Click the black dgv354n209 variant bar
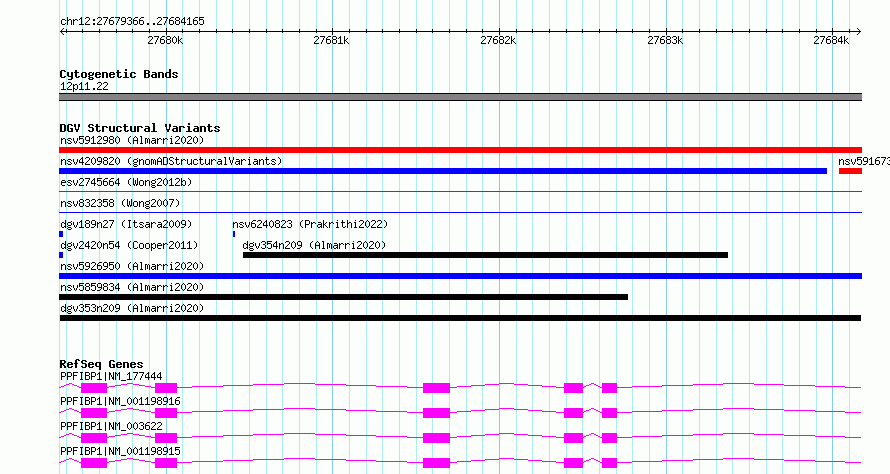Viewport: 890px width, 474px height. 485,255
